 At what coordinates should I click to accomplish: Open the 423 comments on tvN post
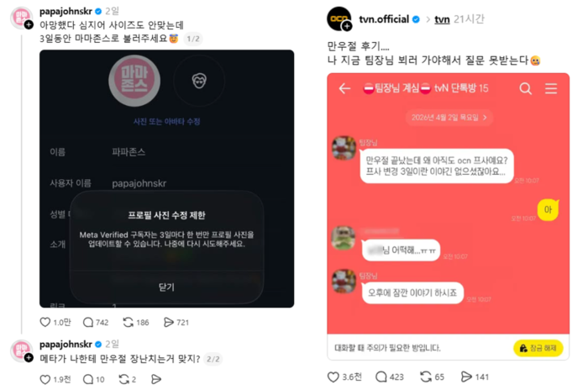point(381,377)
